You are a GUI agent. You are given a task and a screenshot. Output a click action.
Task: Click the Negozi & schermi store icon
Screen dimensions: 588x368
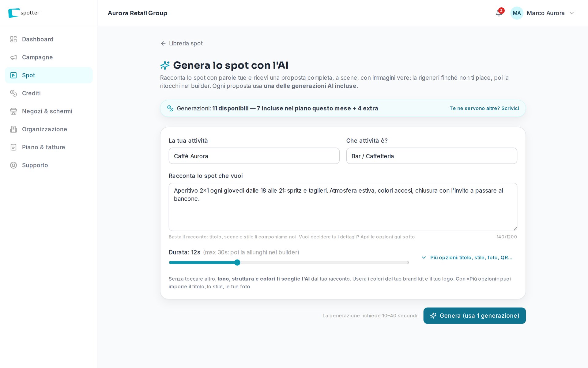[x=13, y=111]
